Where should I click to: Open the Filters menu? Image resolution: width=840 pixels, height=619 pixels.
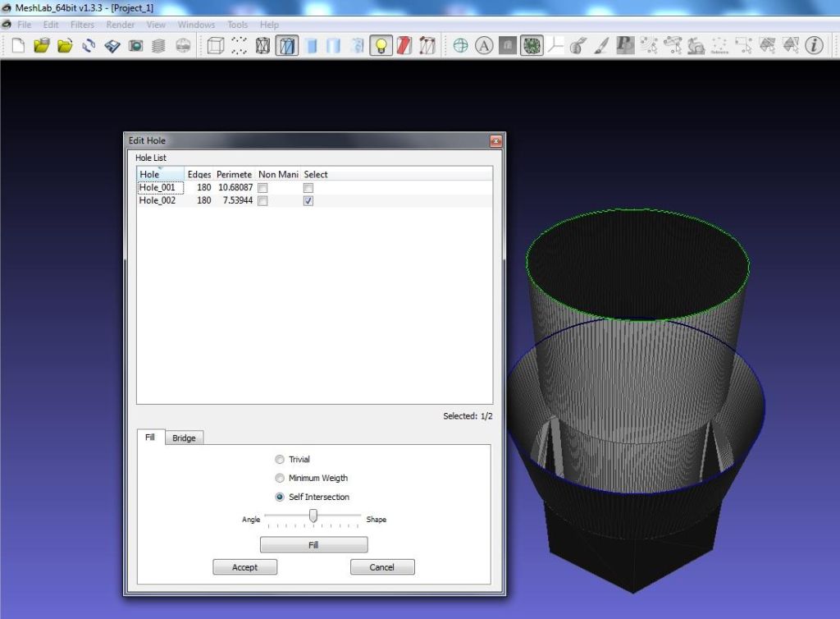click(x=82, y=25)
